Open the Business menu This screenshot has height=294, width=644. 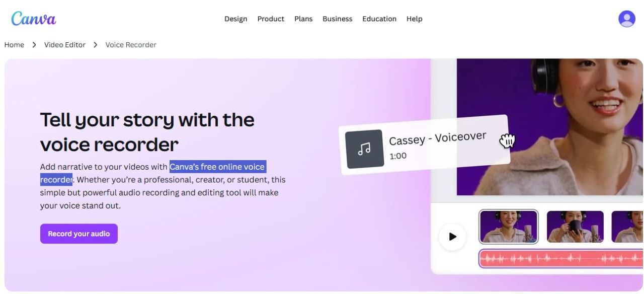click(x=337, y=19)
